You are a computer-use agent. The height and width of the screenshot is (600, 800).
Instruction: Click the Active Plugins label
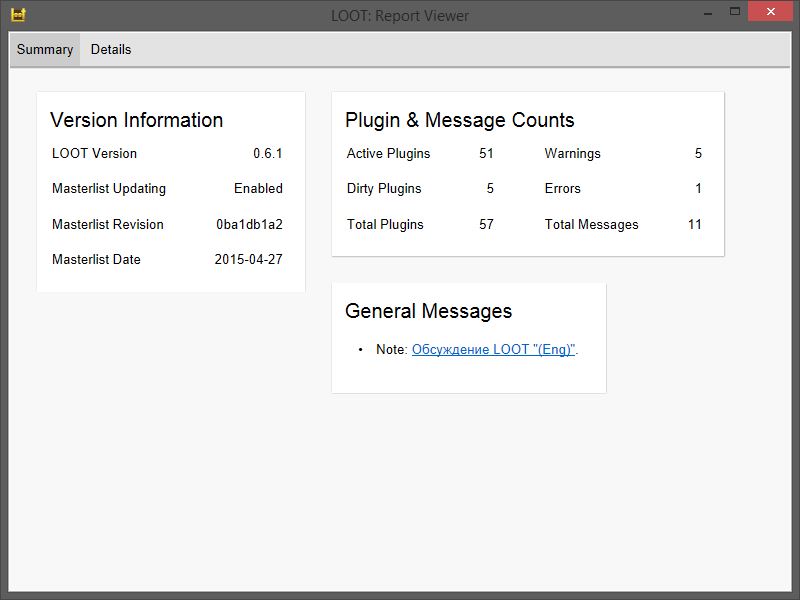(x=388, y=154)
